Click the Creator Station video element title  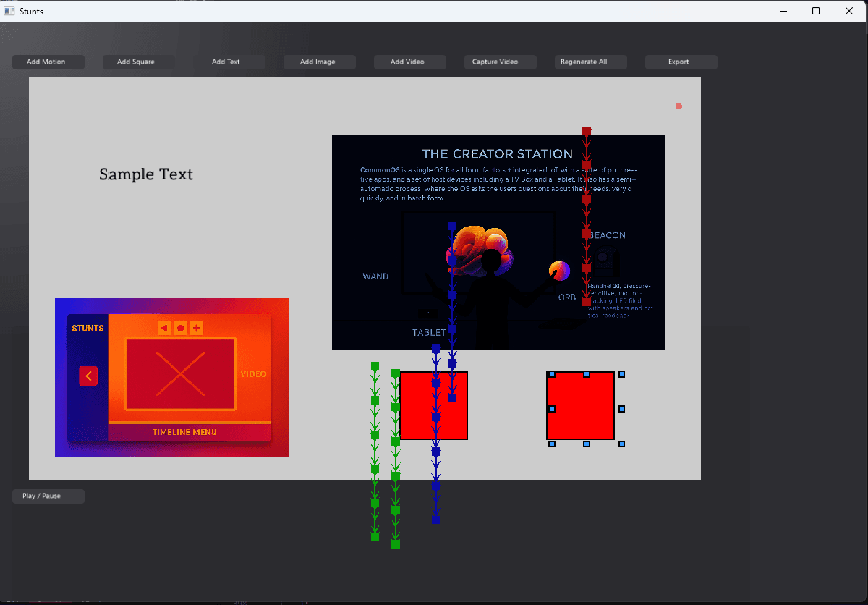[x=497, y=154]
